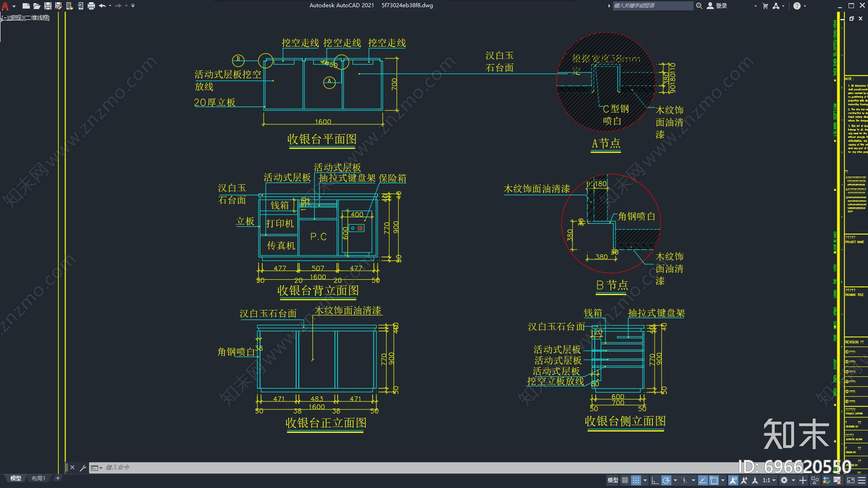The image size is (868, 488).
Task: Open the AutoCAD application menu (red A logo)
Action: click(x=5, y=6)
